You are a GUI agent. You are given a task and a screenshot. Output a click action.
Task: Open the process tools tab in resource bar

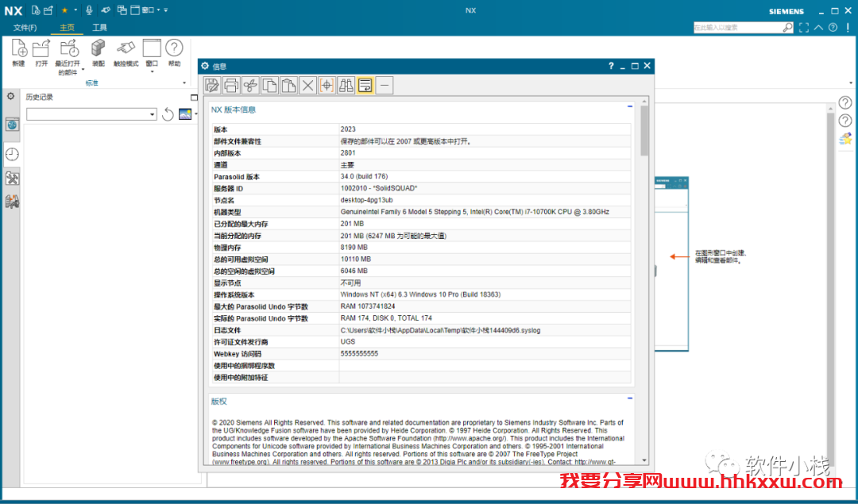click(12, 179)
